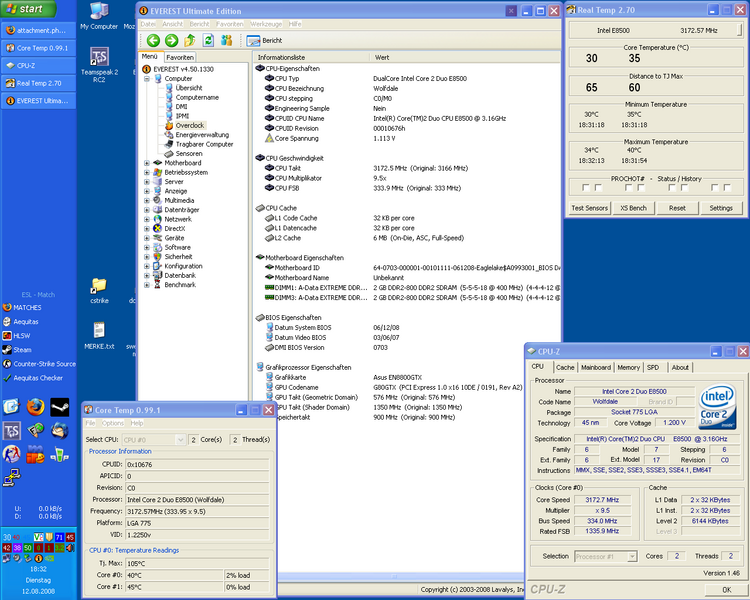The width and height of the screenshot is (750, 600).
Task: Expand the Netzwerk tree node
Action: (x=147, y=219)
